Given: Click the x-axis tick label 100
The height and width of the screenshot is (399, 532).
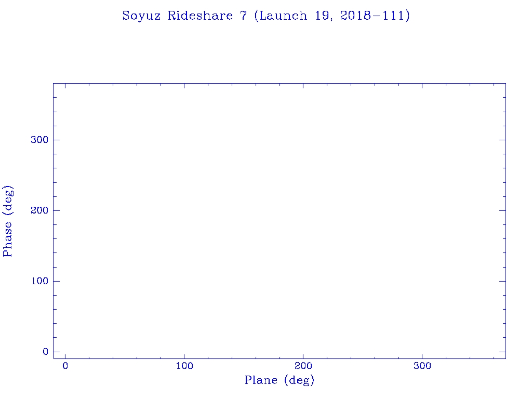Looking at the screenshot, I should (184, 366).
